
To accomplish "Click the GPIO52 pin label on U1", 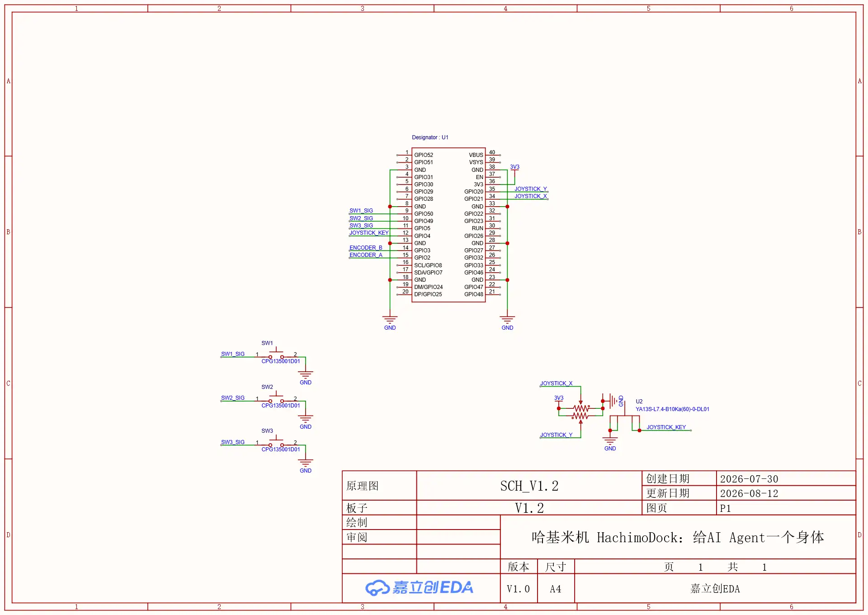I will point(424,155).
